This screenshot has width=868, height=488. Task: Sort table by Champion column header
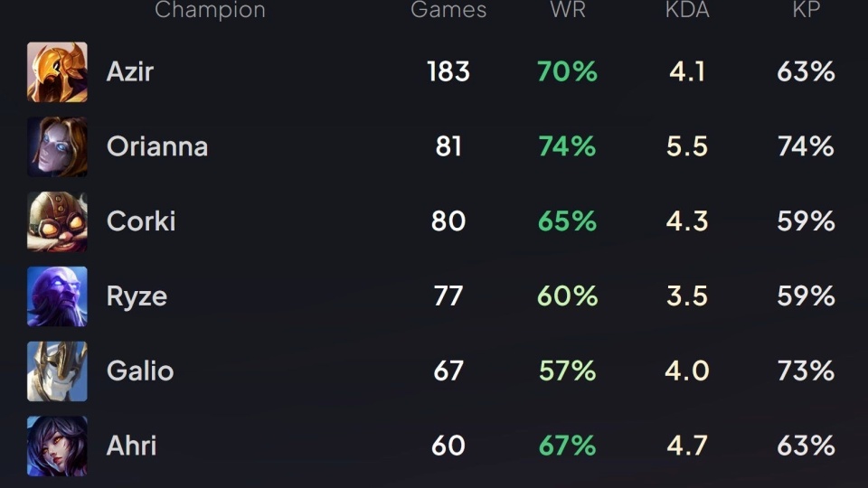[210, 11]
